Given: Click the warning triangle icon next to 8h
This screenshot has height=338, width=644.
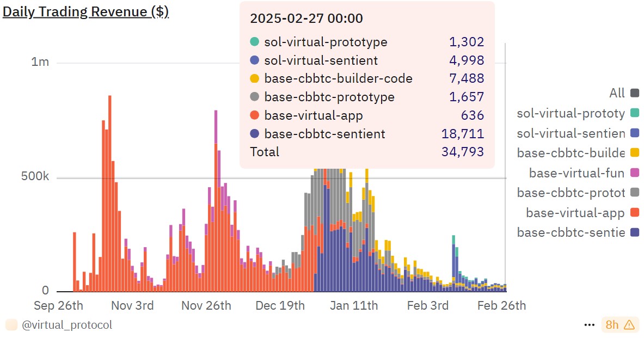Looking at the screenshot, I should click(629, 325).
